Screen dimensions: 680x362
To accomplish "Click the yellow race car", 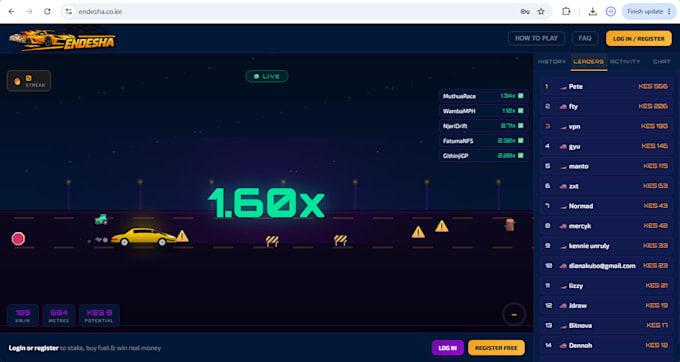I will (x=143, y=237).
